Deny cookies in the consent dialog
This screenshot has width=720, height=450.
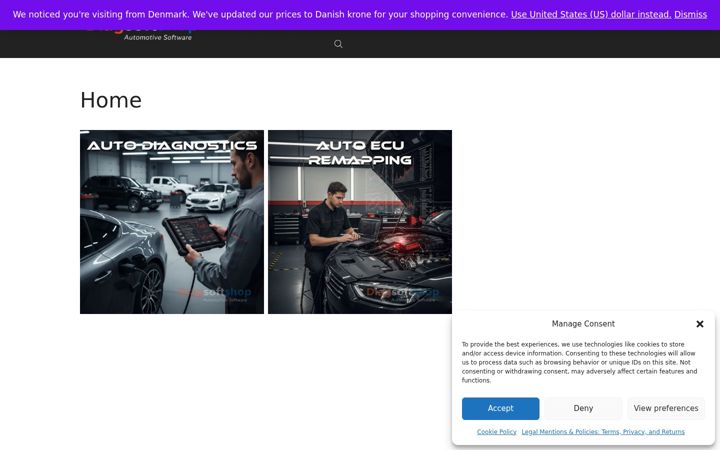(583, 408)
